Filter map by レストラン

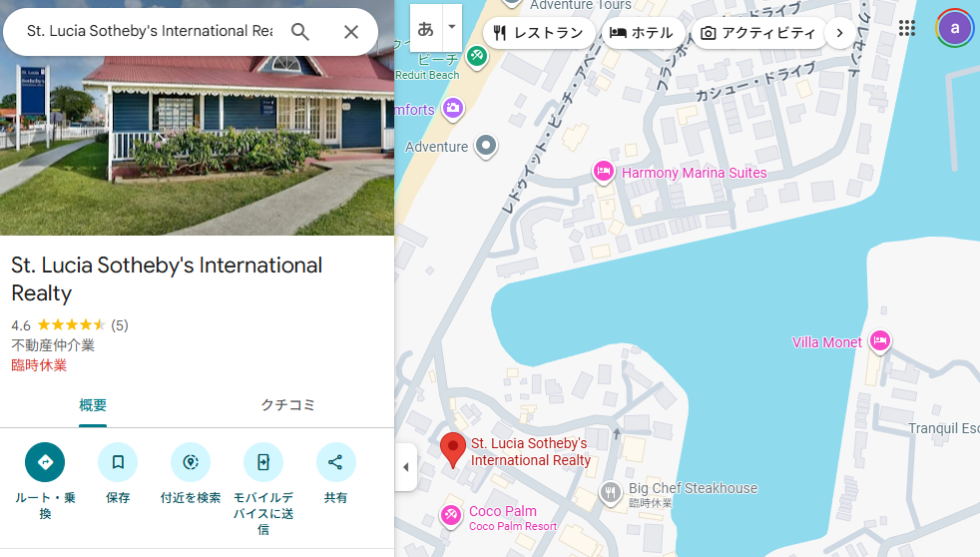(538, 33)
